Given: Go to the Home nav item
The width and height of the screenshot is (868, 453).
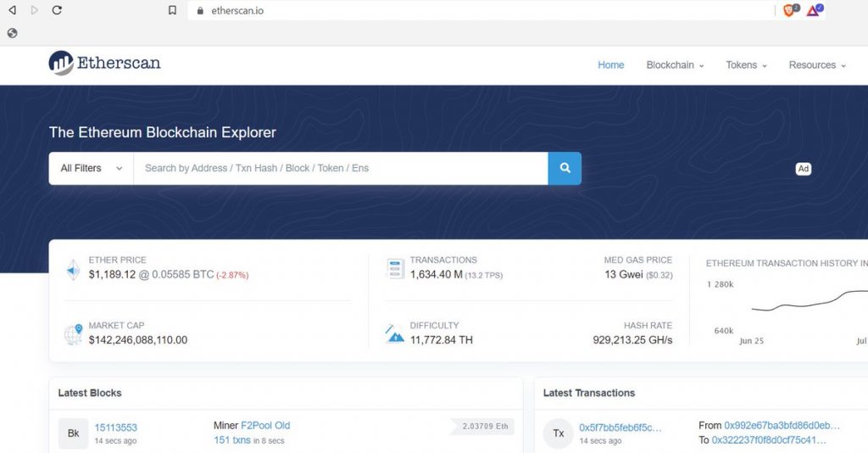Looking at the screenshot, I should click(610, 64).
